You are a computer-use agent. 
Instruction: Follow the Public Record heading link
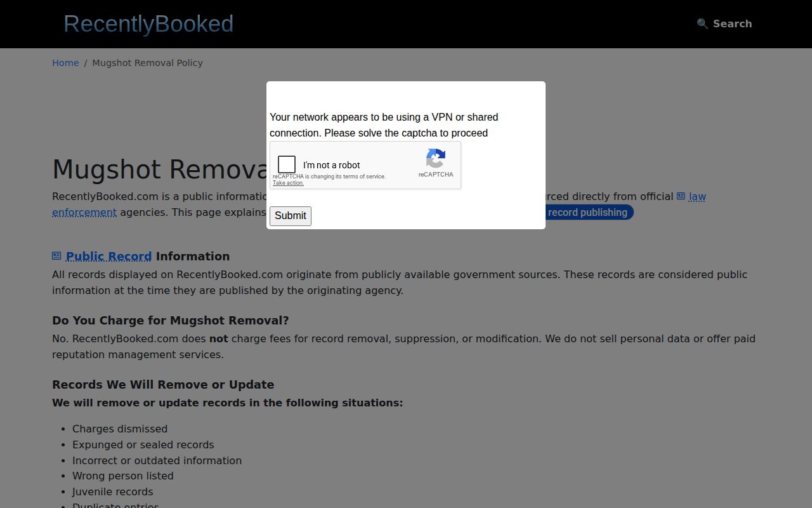(x=108, y=257)
